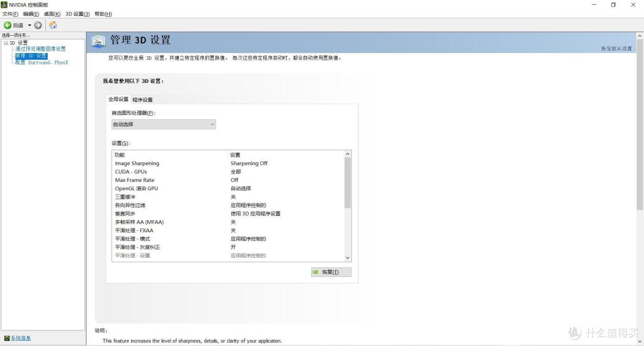Click main panel scrollbar down arrow
The width and height of the screenshot is (644, 346).
click(x=640, y=341)
